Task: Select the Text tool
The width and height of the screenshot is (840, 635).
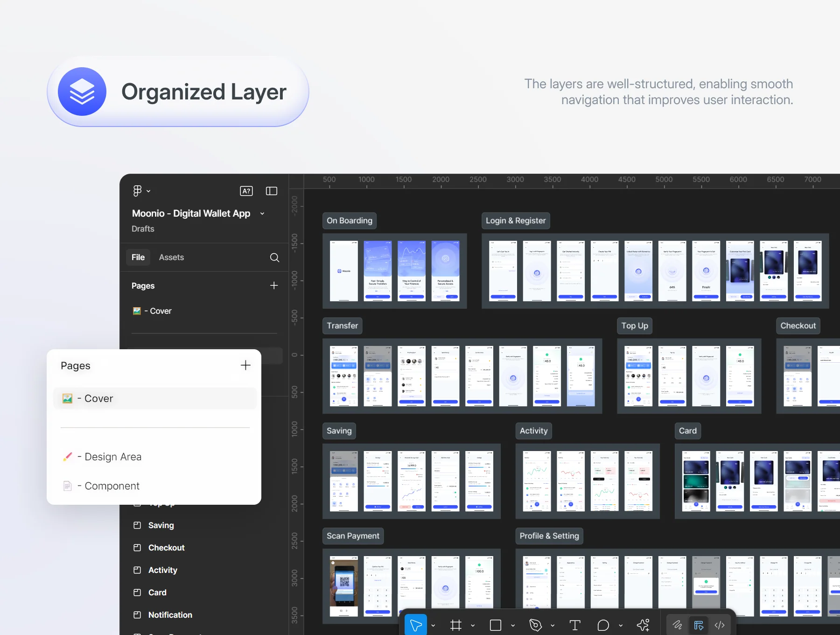Action: click(x=575, y=625)
